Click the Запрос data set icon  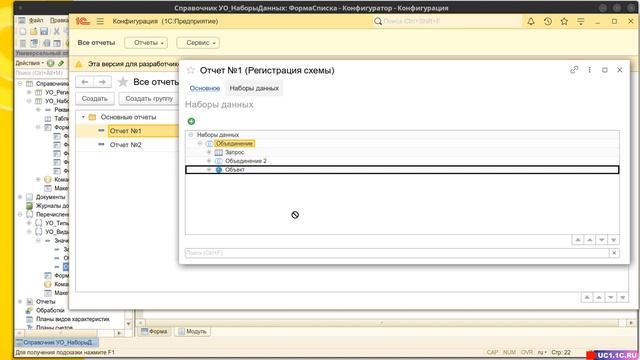219,152
